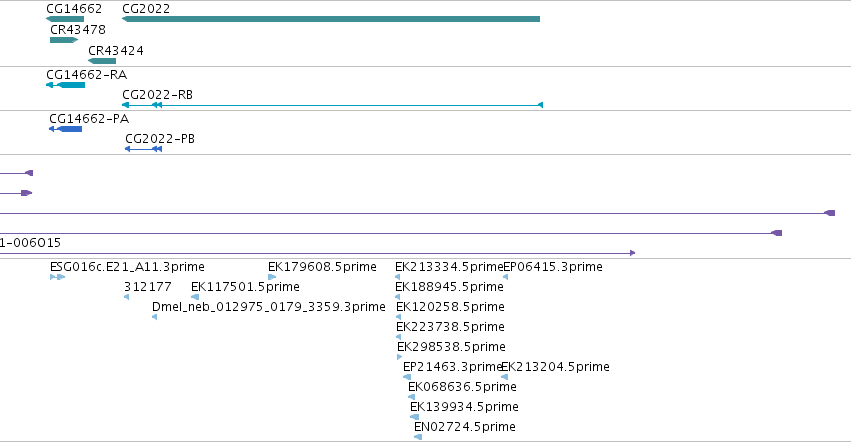The image size is (851, 442).
Task: Click the CG14662-PA protein glyph
Action: pos(65,129)
